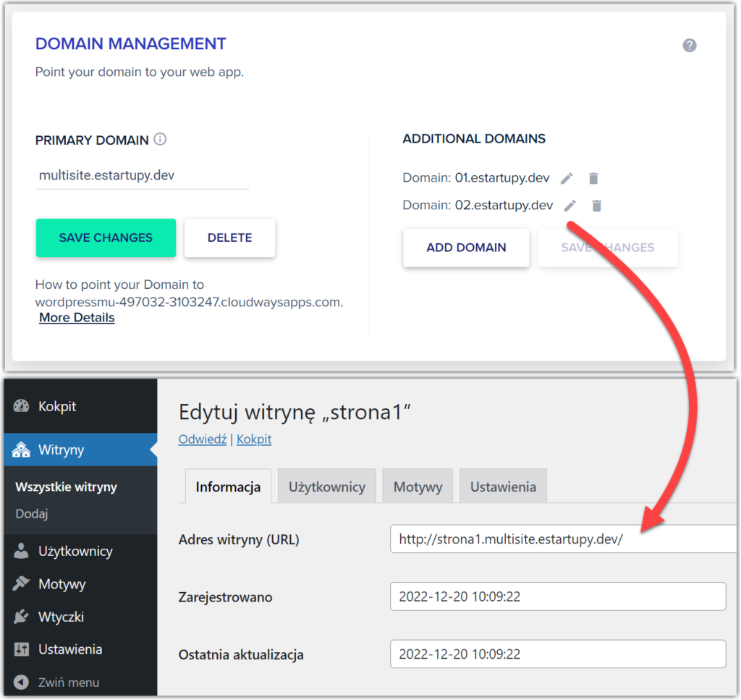Image resolution: width=741 pixels, height=700 pixels.
Task: Click the info icon beside Primary Domain
Action: pos(160,140)
